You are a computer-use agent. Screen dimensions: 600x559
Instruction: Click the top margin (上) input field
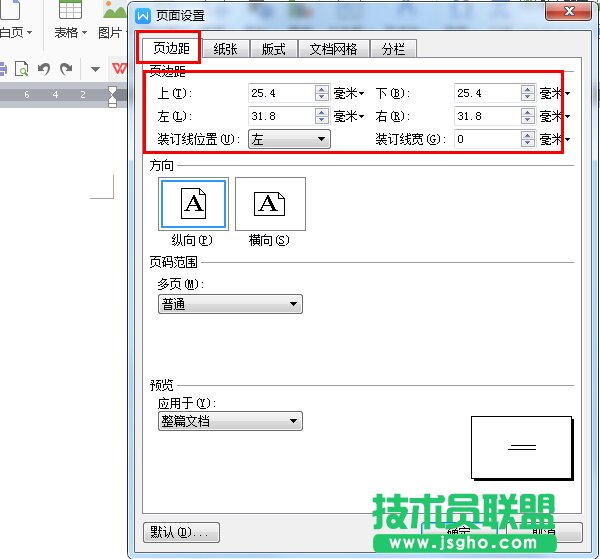point(280,93)
